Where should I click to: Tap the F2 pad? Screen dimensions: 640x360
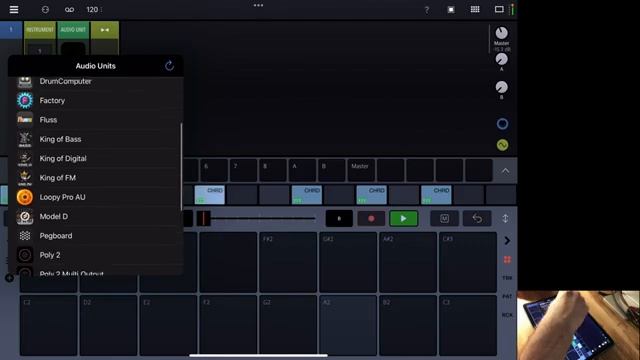pos(228,326)
